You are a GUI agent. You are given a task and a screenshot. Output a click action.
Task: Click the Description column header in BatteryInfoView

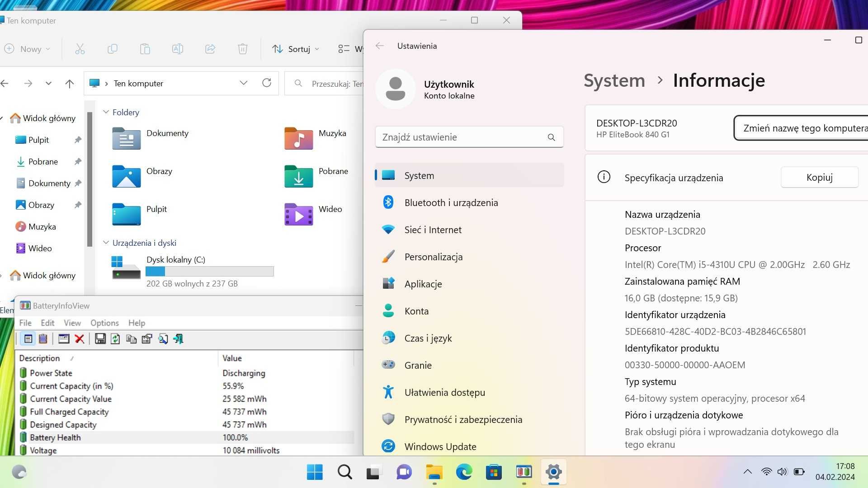pos(118,358)
